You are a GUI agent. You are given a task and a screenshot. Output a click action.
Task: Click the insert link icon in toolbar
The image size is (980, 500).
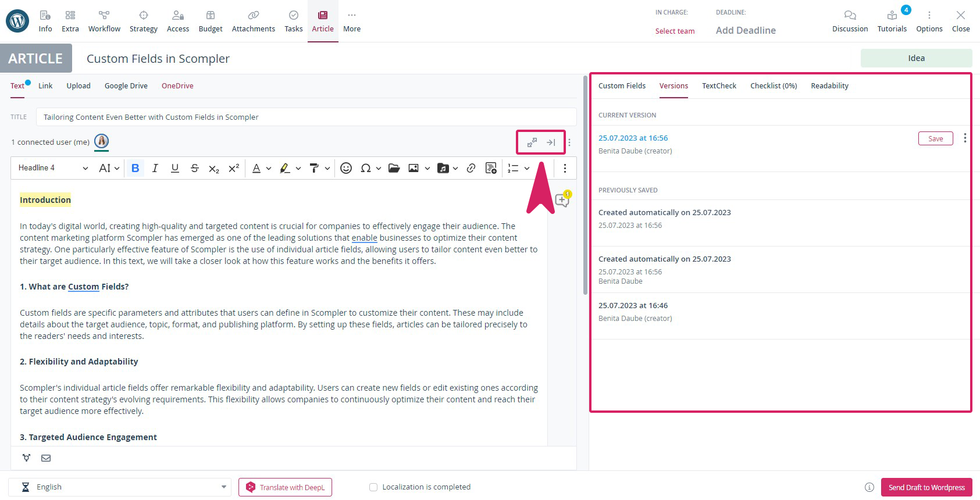[471, 168]
